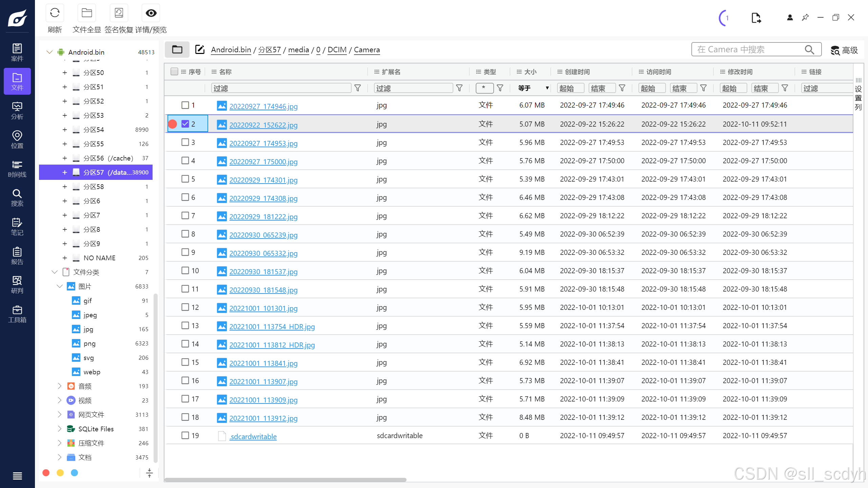Uncheck the checkbox for row 2

tap(185, 124)
